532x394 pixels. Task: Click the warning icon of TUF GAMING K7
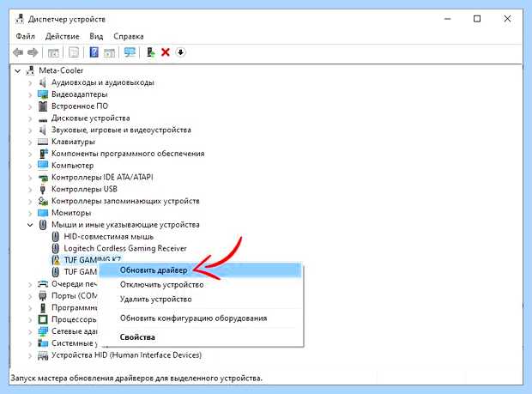click(x=56, y=260)
